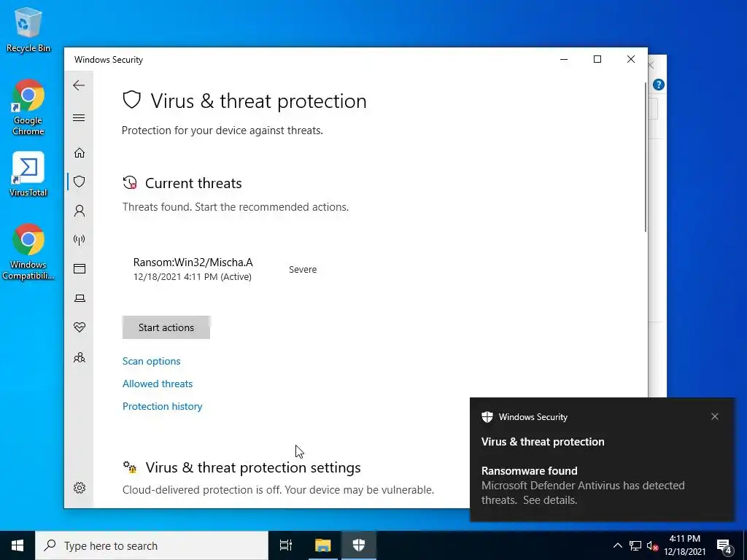Maximize the Windows Security window
Image resolution: width=747 pixels, height=560 pixels.
point(597,59)
